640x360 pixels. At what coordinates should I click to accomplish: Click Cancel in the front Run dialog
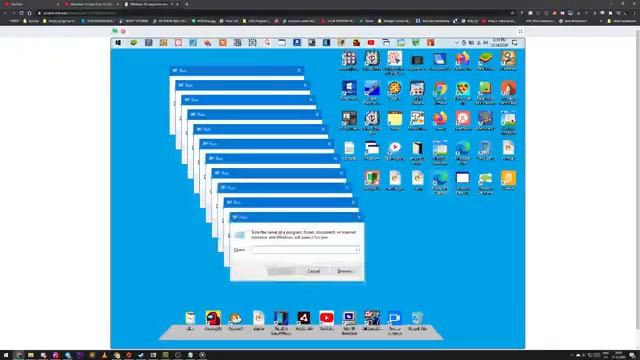pyautogui.click(x=313, y=271)
